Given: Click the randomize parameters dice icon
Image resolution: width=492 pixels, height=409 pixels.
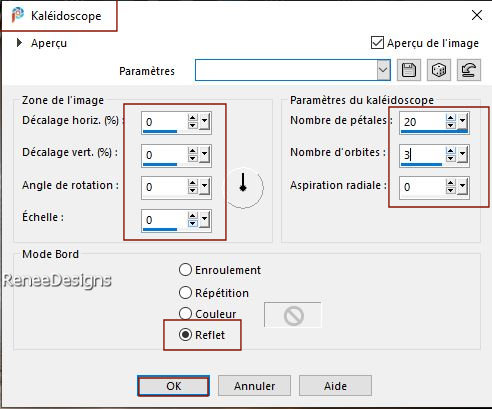Looking at the screenshot, I should coord(439,70).
